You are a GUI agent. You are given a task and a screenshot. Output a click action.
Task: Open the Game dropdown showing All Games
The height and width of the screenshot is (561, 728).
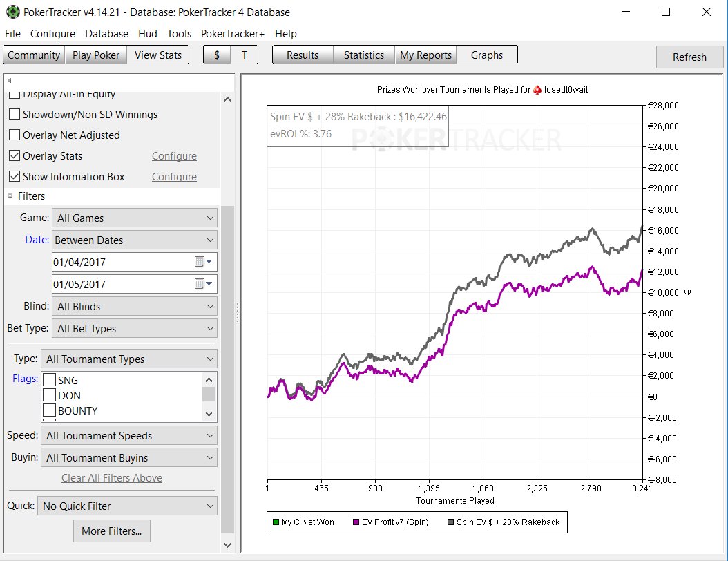135,218
